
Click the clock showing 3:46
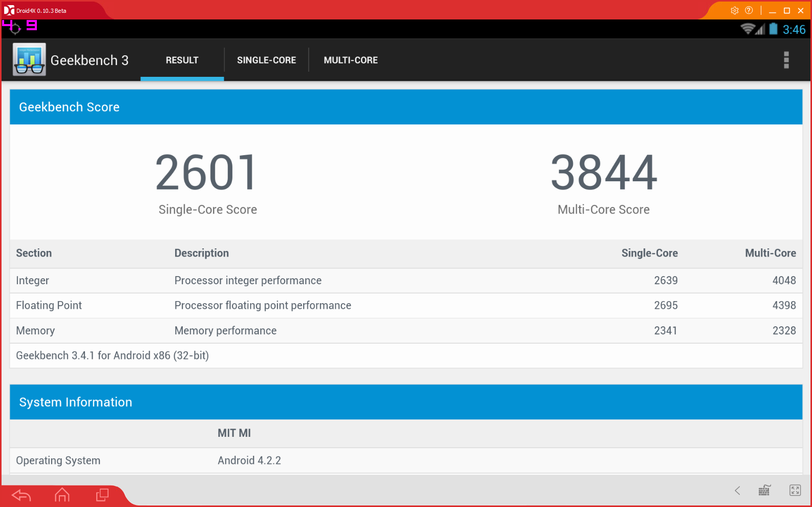(x=794, y=30)
